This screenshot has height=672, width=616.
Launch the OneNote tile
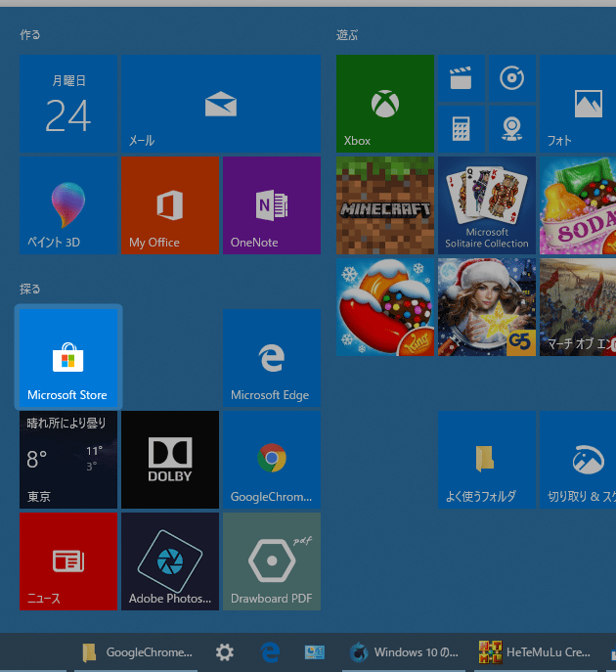click(x=272, y=205)
